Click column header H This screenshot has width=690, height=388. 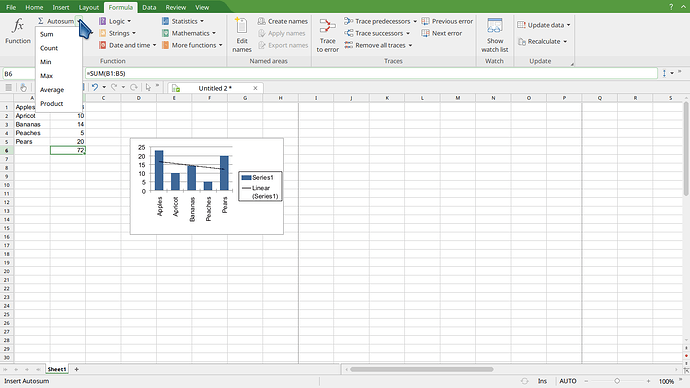[280, 98]
